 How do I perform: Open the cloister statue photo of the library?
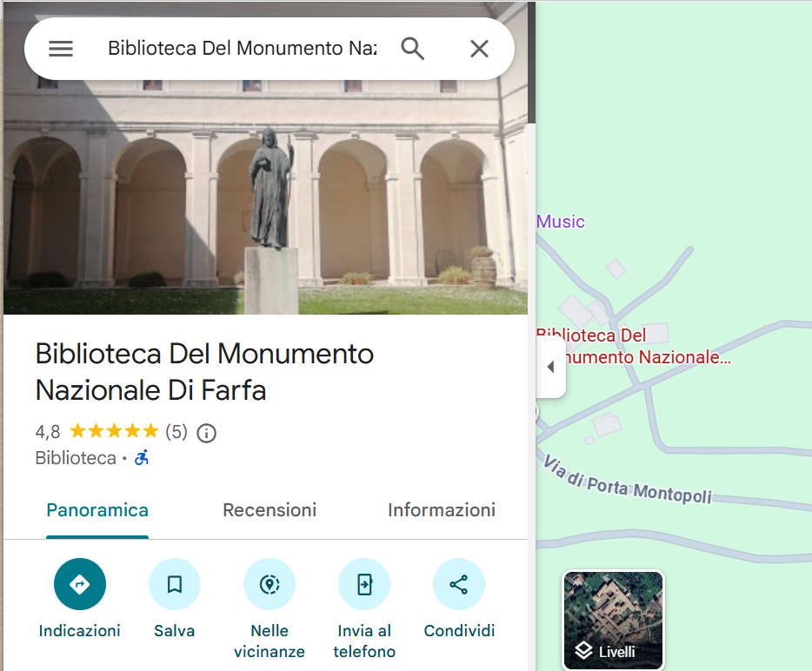pyautogui.click(x=265, y=200)
